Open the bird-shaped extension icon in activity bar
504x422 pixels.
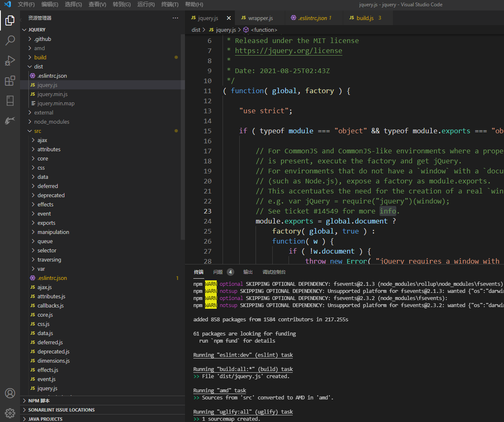[x=10, y=121]
